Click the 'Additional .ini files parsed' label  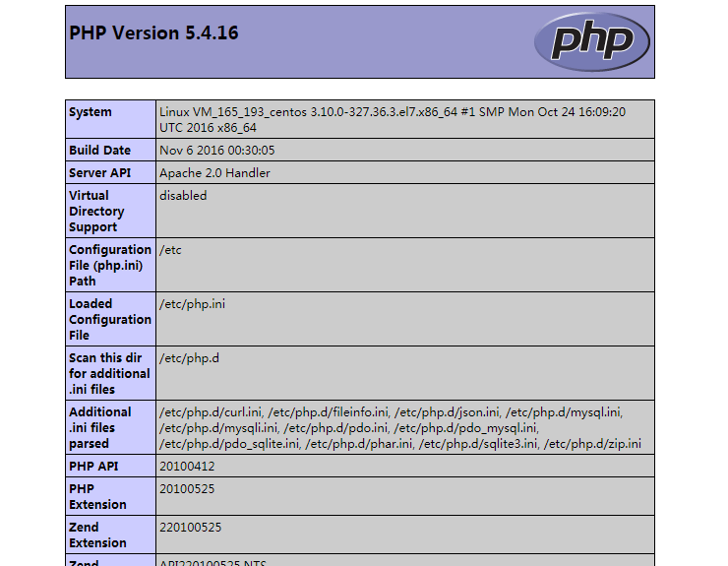click(x=99, y=428)
